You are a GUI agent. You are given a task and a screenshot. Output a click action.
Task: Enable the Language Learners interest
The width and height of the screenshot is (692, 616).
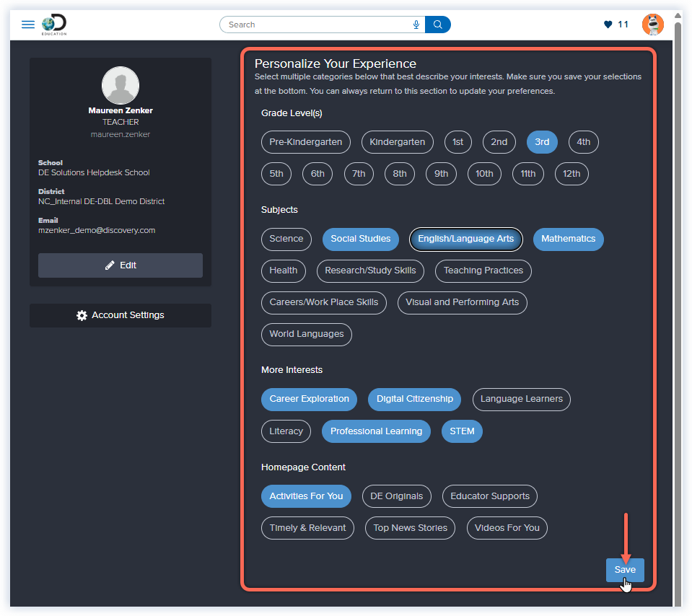click(521, 399)
